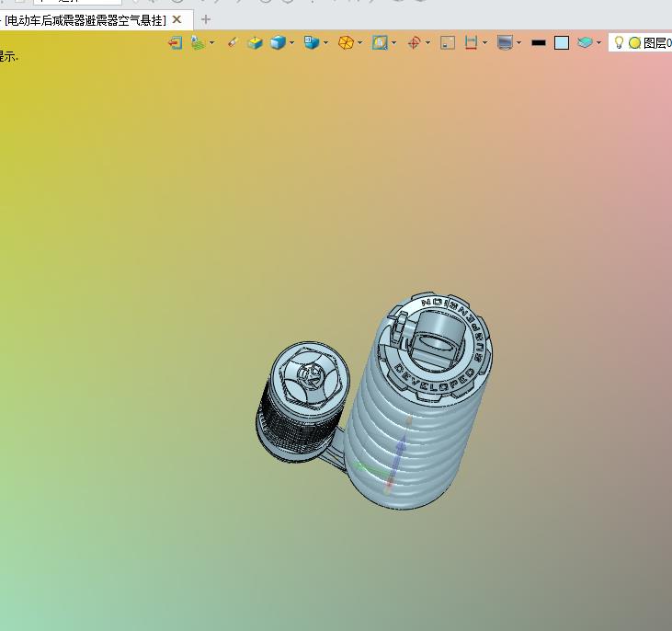Image resolution: width=672 pixels, height=631 pixels.
Task: Click the black line color swatch
Action: pyautogui.click(x=539, y=43)
